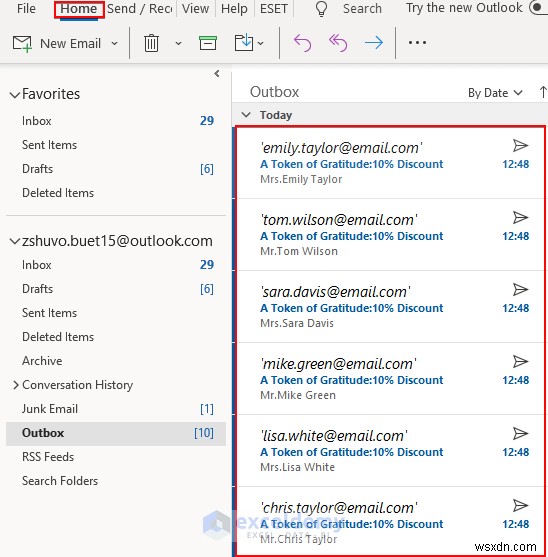
Task: Click the Search box in the ribbon
Action: point(362,8)
